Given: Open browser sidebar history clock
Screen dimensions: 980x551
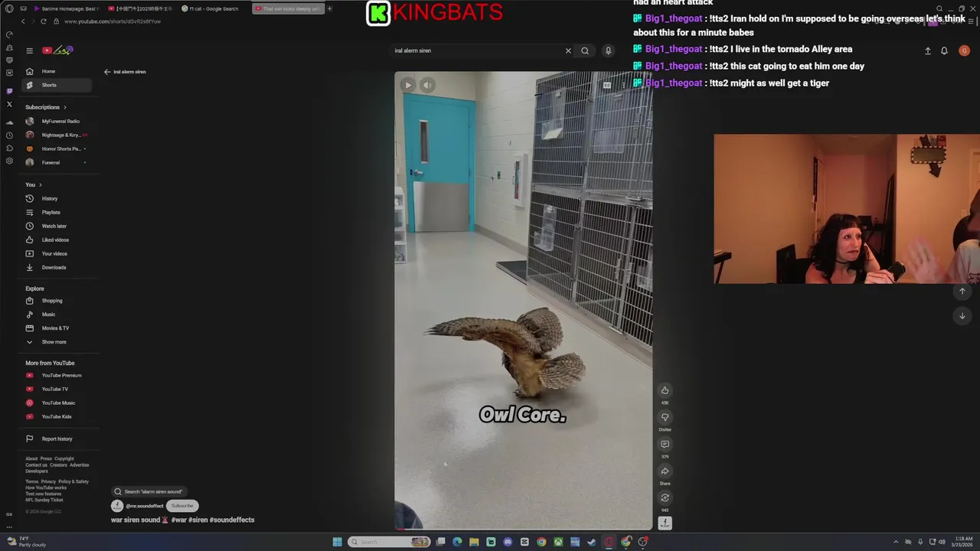Looking at the screenshot, I should [x=9, y=135].
